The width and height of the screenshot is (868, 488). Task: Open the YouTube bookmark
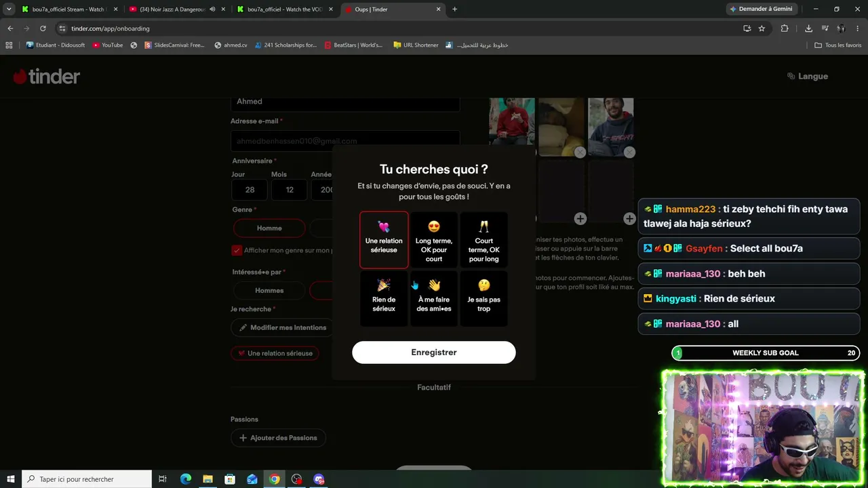pyautogui.click(x=108, y=45)
